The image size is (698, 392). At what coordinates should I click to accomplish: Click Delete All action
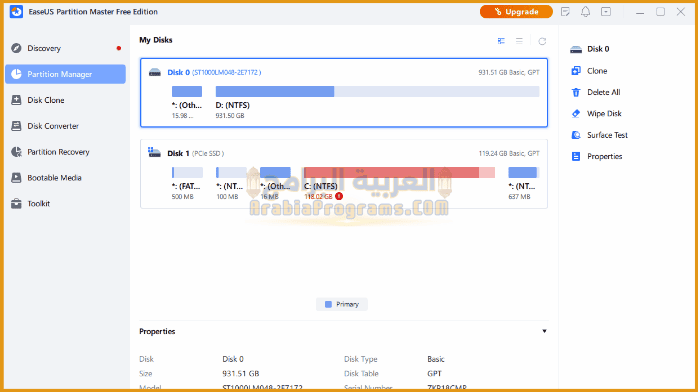(603, 92)
